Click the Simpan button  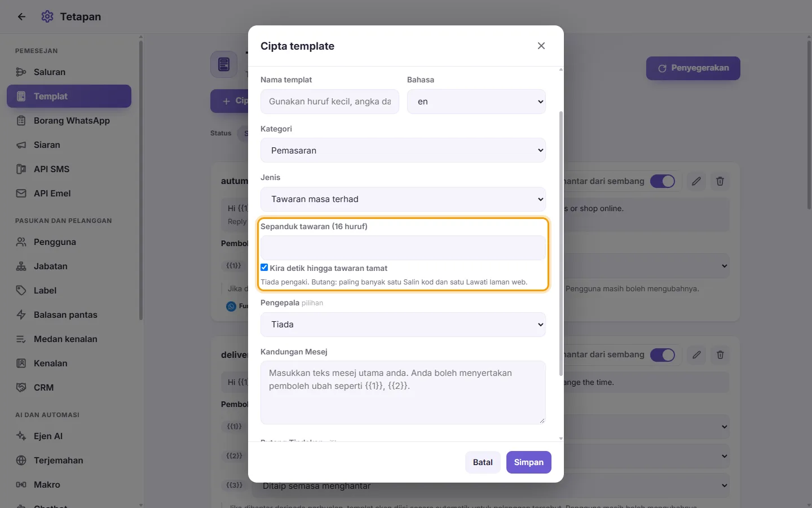click(529, 462)
